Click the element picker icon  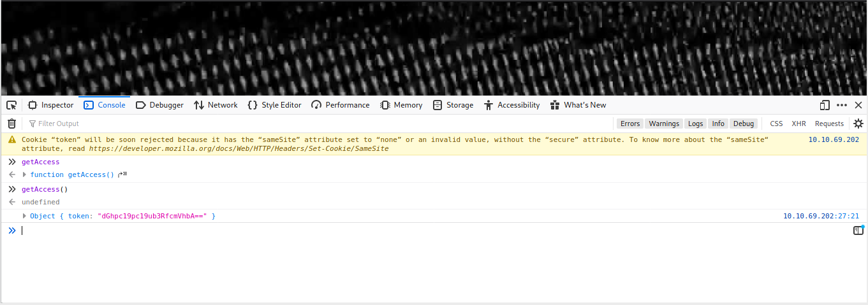pyautogui.click(x=11, y=105)
